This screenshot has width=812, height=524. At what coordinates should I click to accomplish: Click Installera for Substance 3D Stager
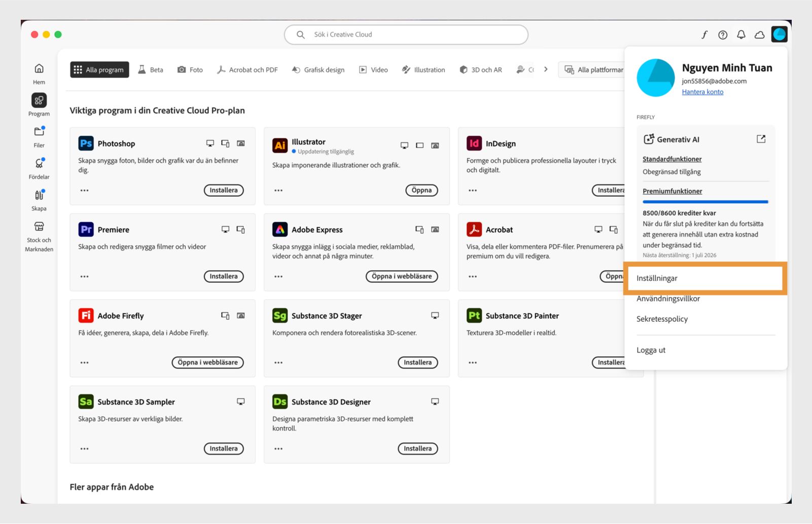pyautogui.click(x=417, y=362)
